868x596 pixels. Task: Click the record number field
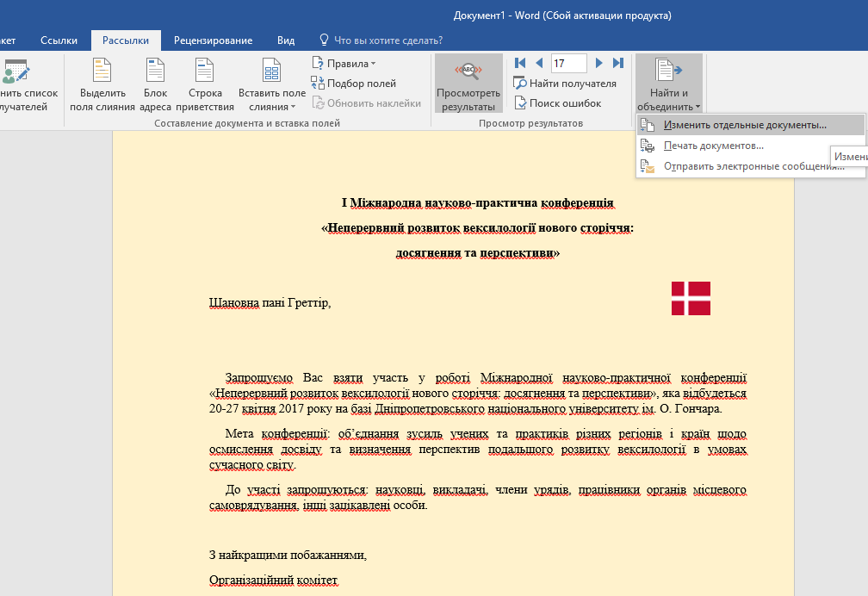coord(568,63)
